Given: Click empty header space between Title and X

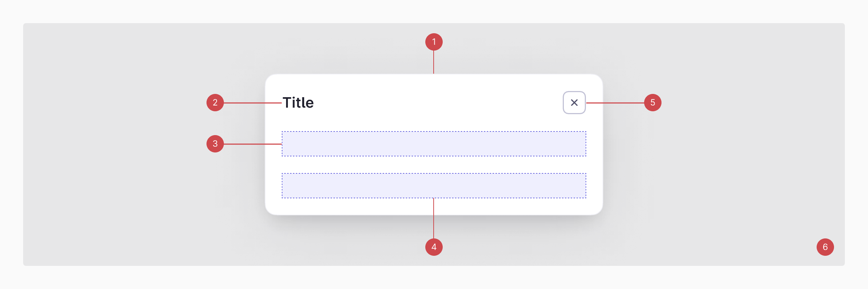Looking at the screenshot, I should coord(434,103).
